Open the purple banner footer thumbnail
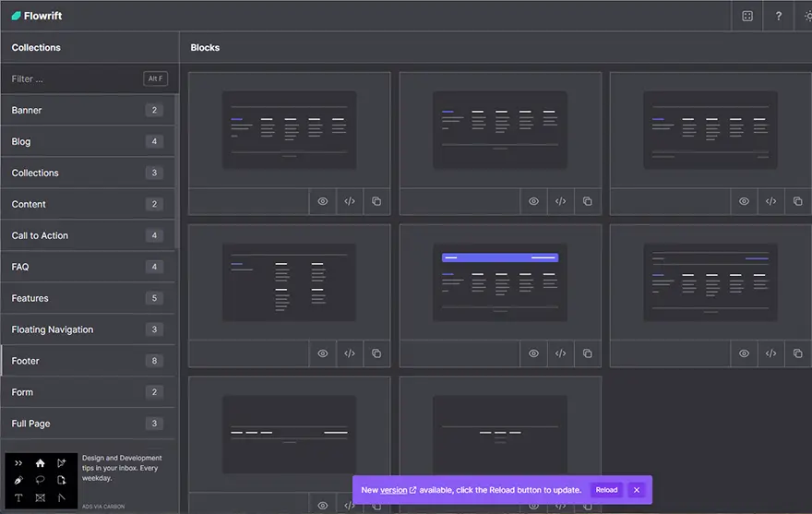The width and height of the screenshot is (812, 514). click(500, 282)
